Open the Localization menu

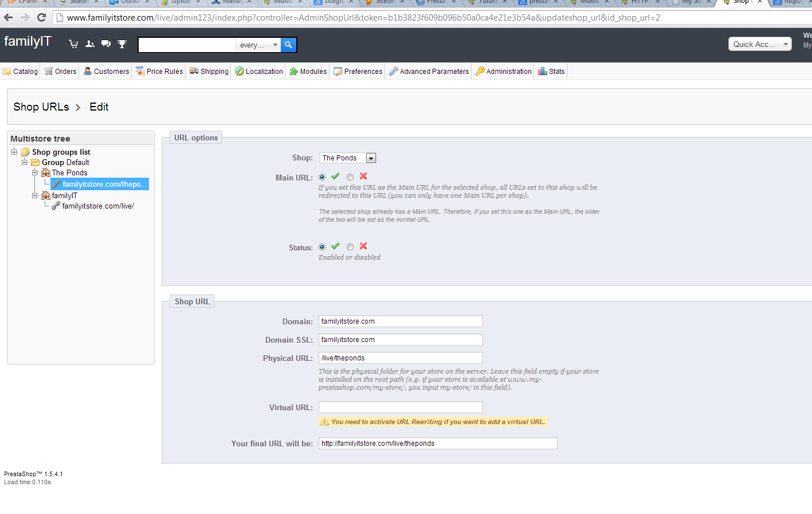point(259,72)
